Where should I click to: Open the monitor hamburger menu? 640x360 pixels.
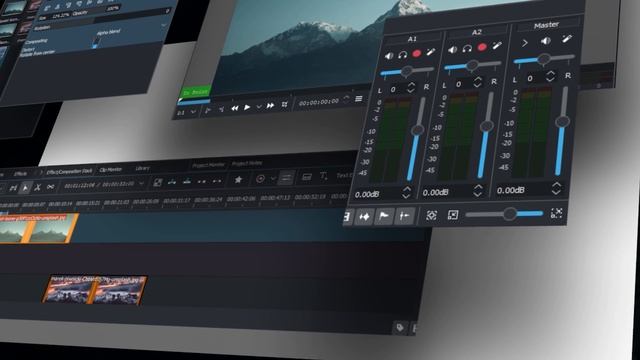[x=358, y=98]
